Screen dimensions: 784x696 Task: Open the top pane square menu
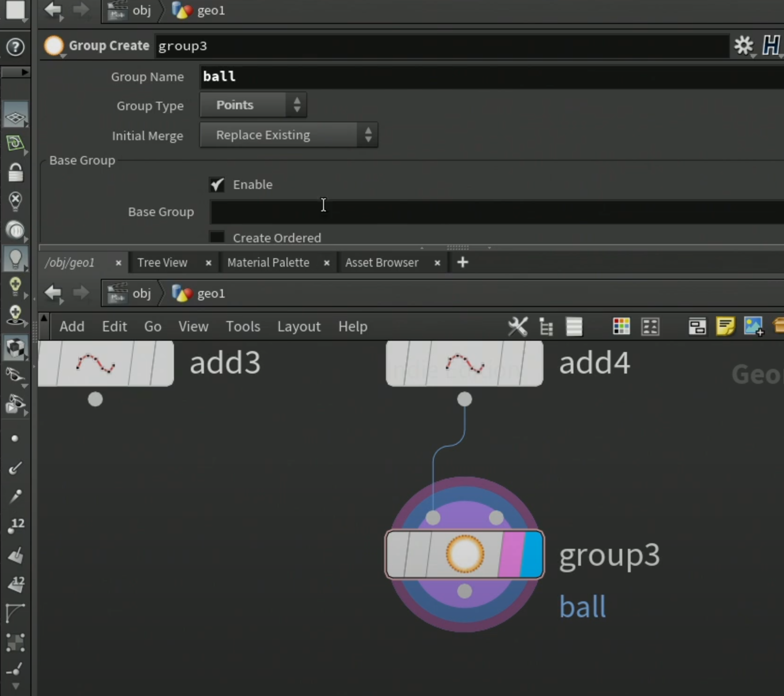(15, 10)
